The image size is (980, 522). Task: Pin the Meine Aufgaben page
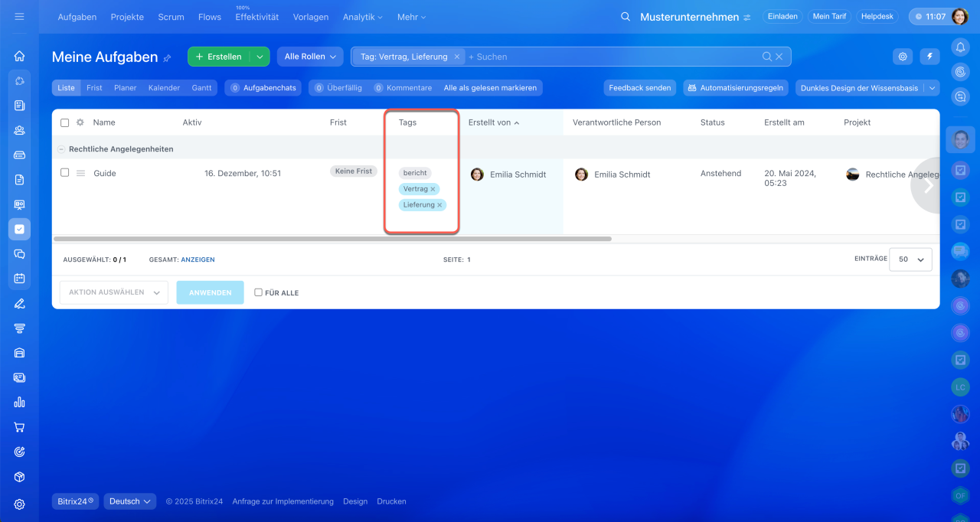167,58
